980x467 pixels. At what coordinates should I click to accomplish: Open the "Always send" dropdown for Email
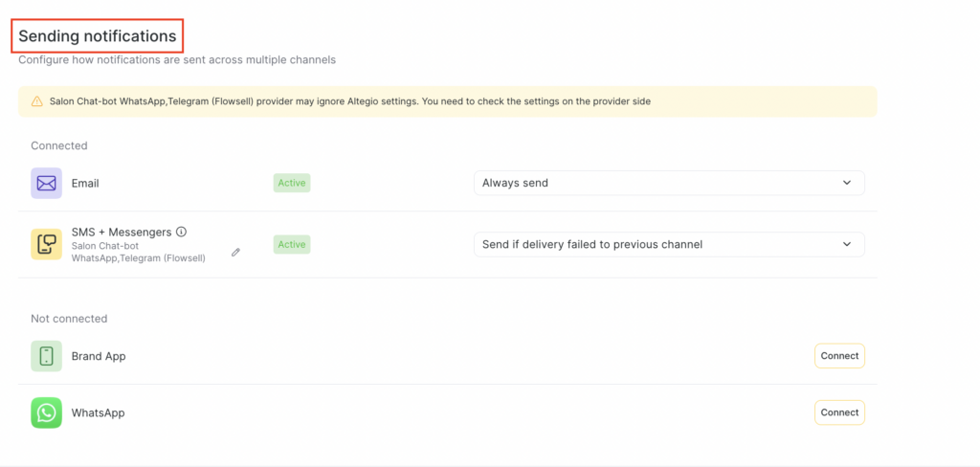coord(668,183)
